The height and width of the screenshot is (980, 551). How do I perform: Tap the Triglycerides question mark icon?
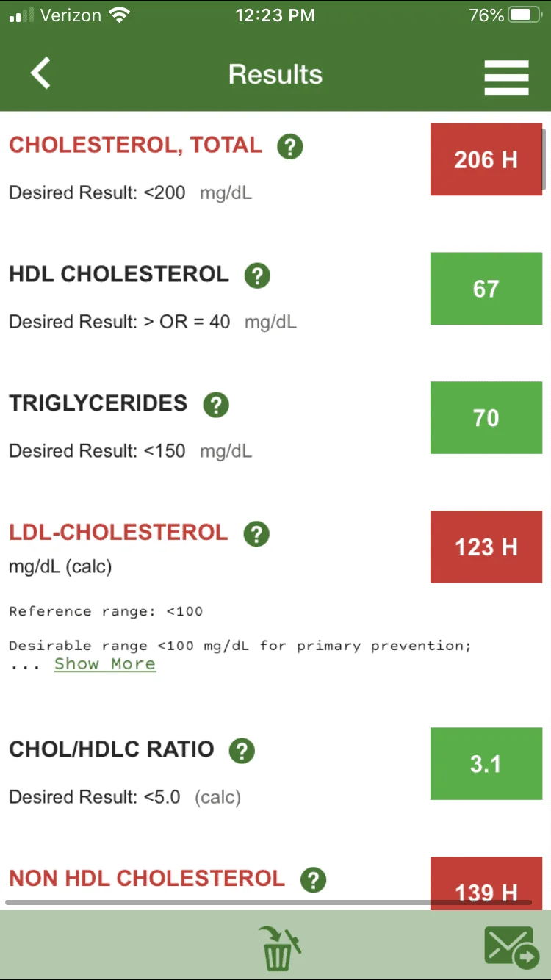click(216, 405)
